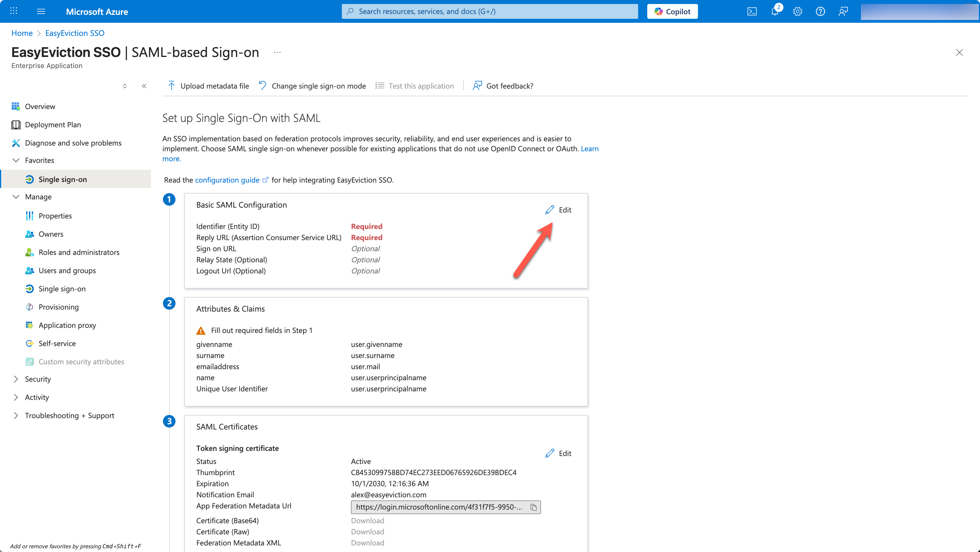Copy the App Federation Metadata Url
Image resolution: width=980 pixels, height=552 pixels.
tap(533, 507)
